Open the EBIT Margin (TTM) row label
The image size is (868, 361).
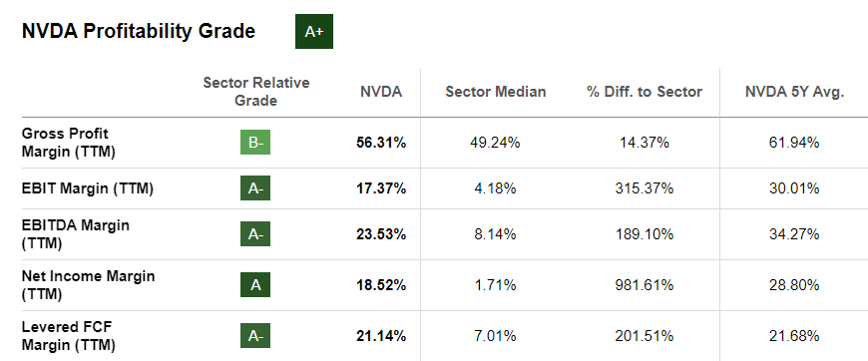(88, 188)
